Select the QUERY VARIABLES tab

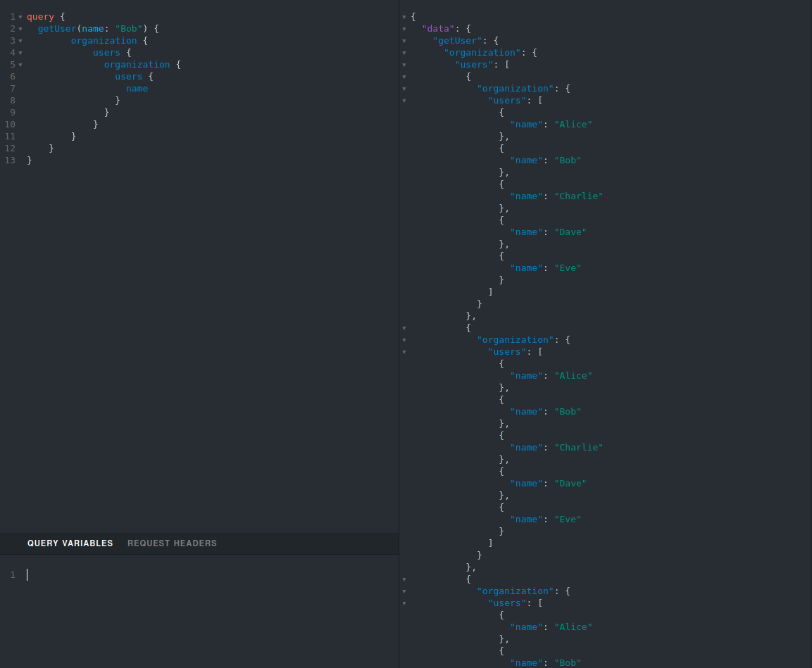point(70,543)
